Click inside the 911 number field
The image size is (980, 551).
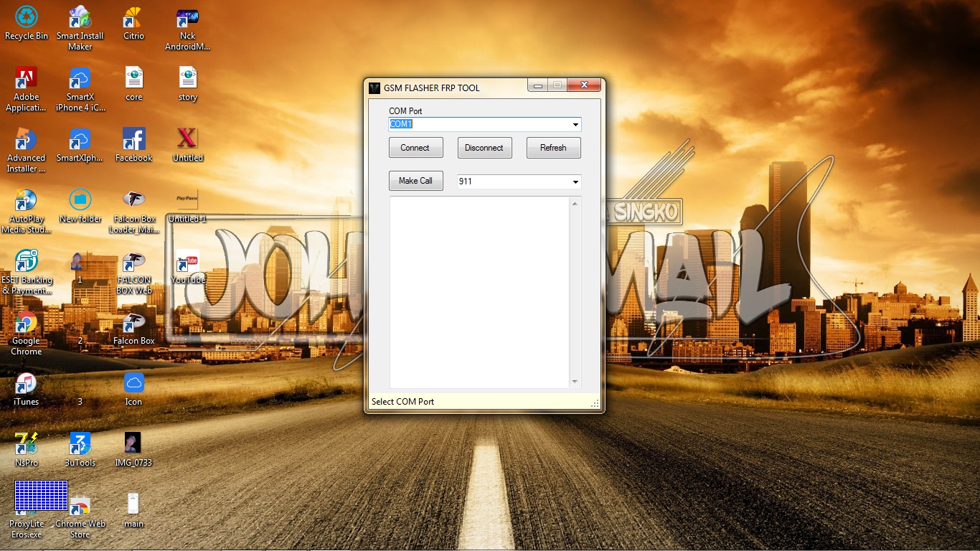[x=514, y=182]
